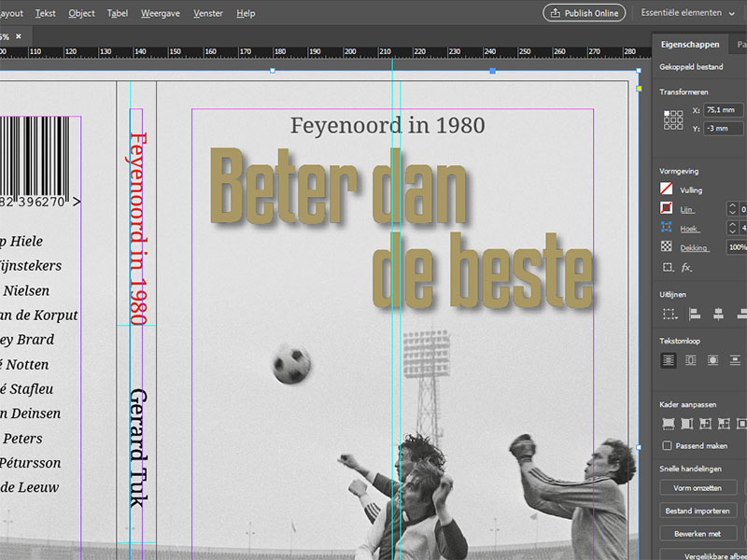Wrap text around bounding box
This screenshot has width=747, height=560.
690,360
